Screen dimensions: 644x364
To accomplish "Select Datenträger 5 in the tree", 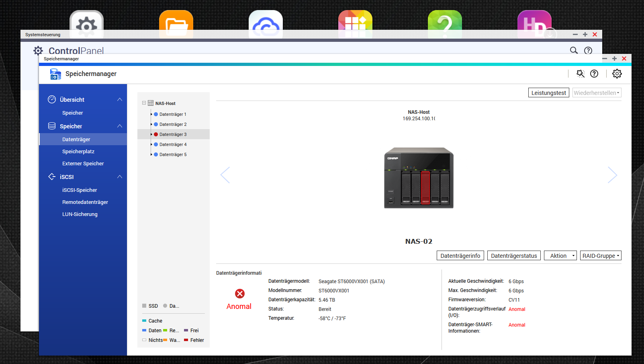I will pos(174,154).
